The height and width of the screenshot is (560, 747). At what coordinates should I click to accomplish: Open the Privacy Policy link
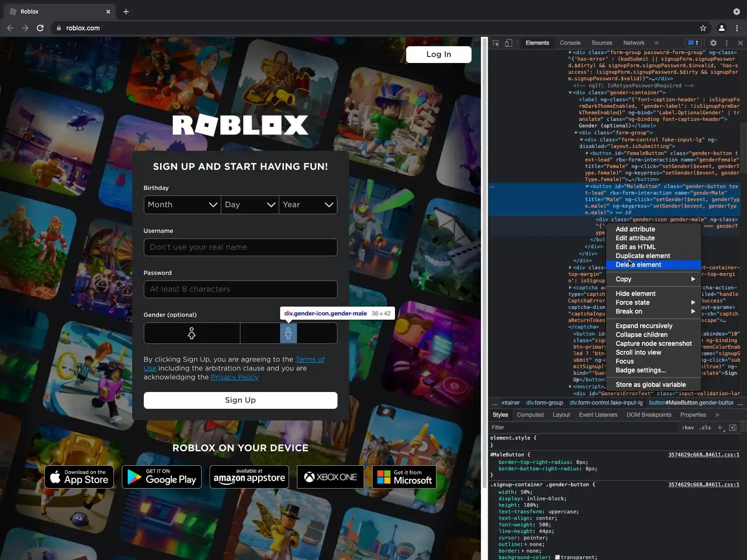(234, 377)
